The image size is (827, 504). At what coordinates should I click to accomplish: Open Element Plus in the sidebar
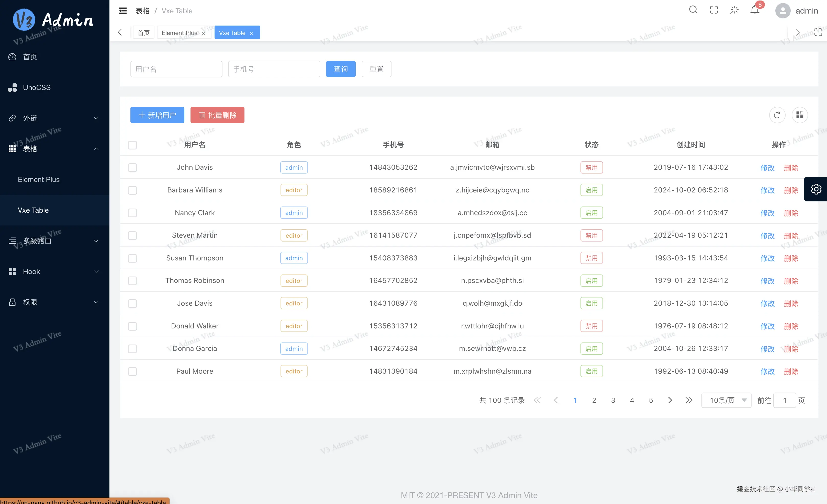(x=39, y=179)
